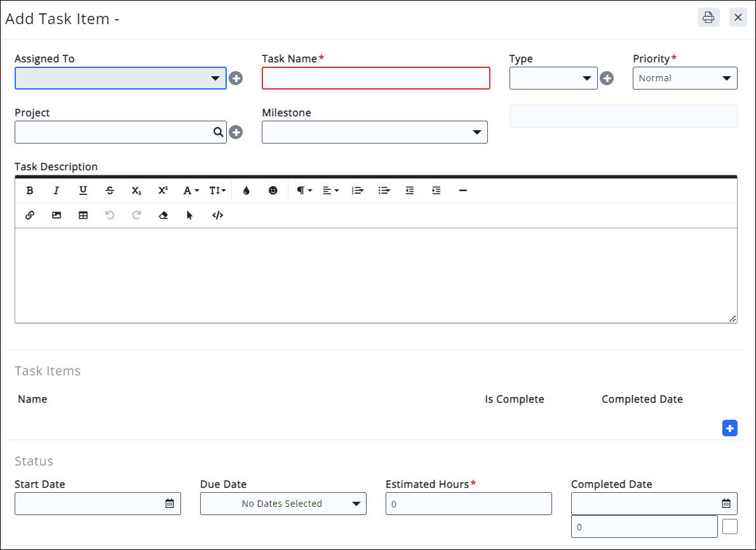Check the box beside Completed Date

pyautogui.click(x=730, y=527)
